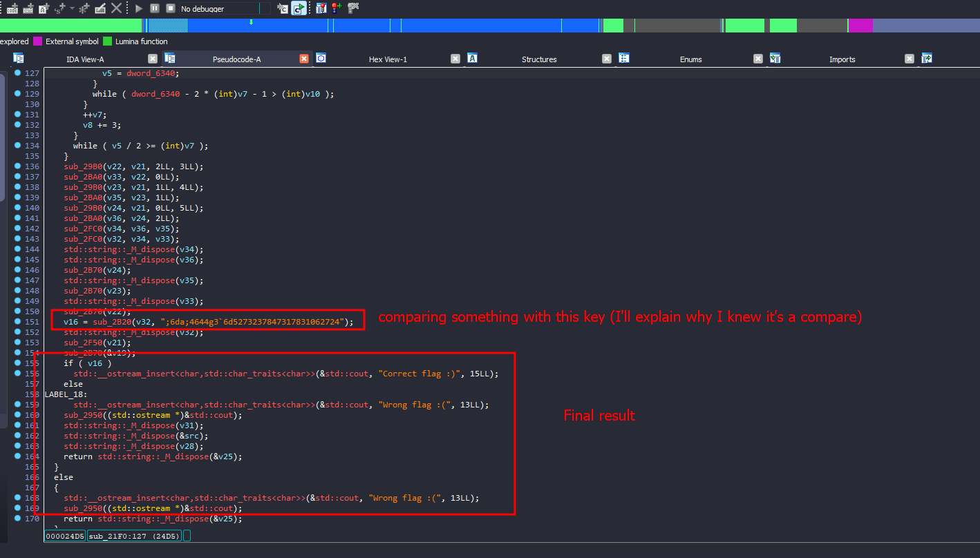Click the convert-to-code toolbar icon
The image size is (980, 558).
[10, 8]
